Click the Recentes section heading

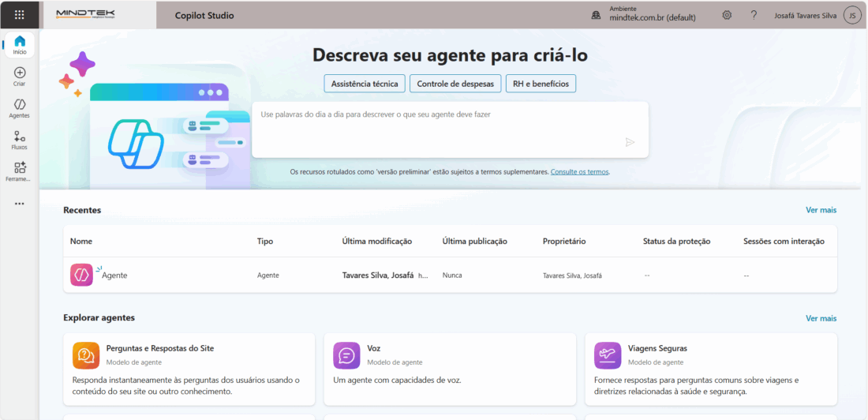click(x=83, y=210)
